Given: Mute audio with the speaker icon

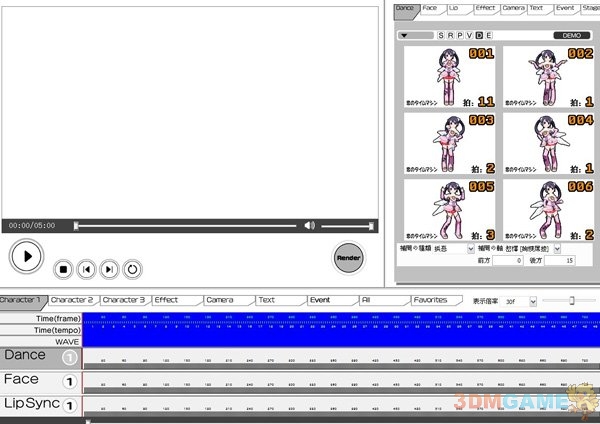Looking at the screenshot, I should 310,226.
